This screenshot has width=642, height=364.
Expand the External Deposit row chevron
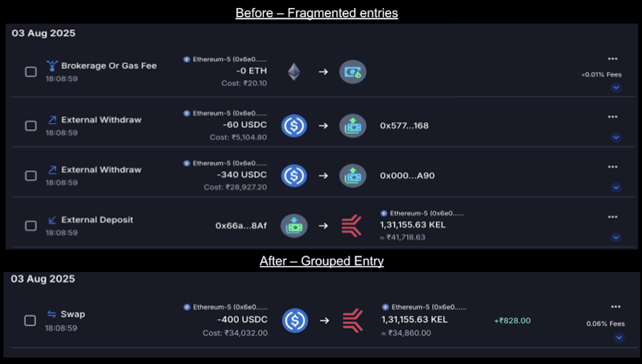pyautogui.click(x=616, y=237)
